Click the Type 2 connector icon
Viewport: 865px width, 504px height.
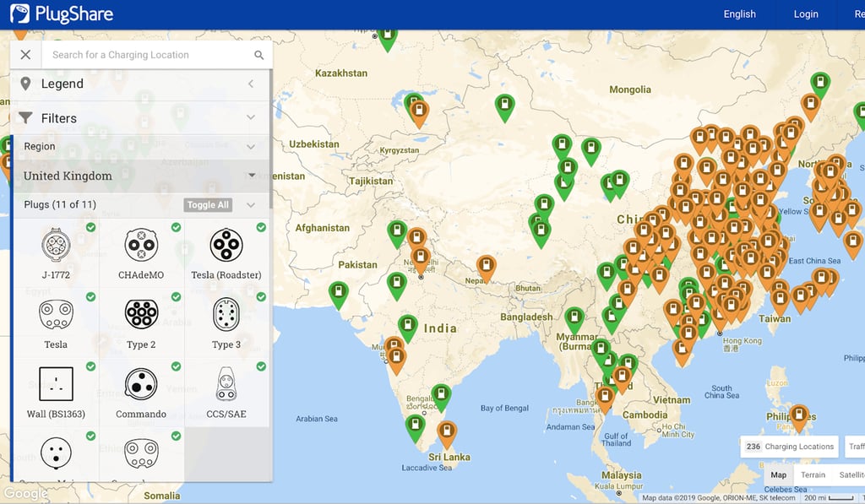pyautogui.click(x=141, y=315)
